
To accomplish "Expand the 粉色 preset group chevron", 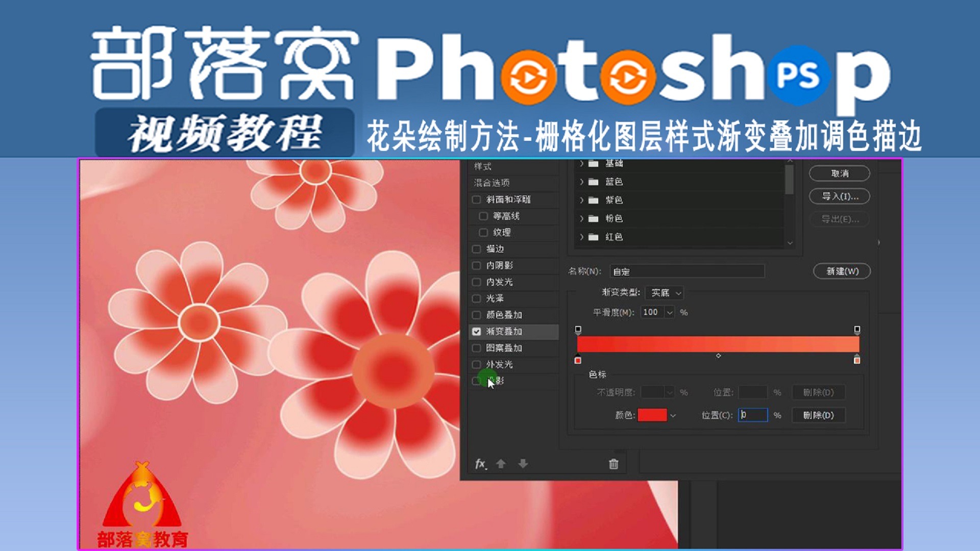I will click(x=581, y=218).
